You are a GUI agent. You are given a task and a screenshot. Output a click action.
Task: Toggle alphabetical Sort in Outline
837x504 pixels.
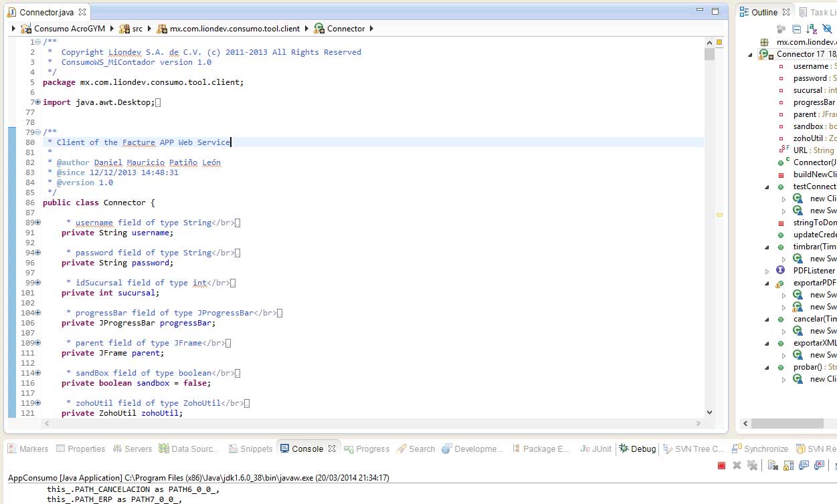(x=812, y=29)
